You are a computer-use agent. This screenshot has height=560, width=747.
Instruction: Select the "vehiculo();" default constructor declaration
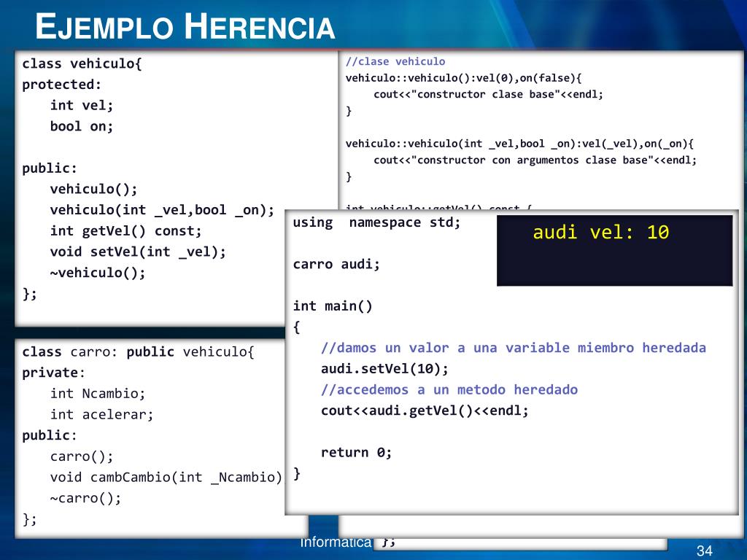point(94,190)
